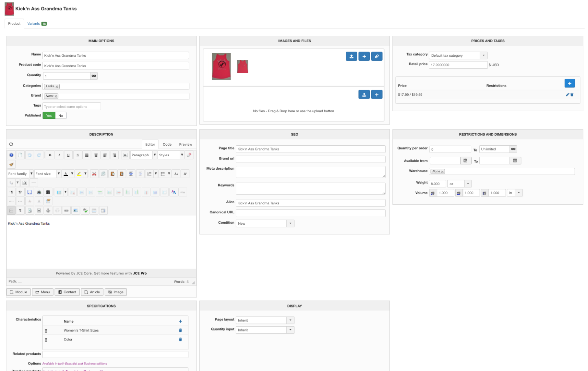Open the Paragraph format dropdown
588x371 pixels.
(x=143, y=155)
